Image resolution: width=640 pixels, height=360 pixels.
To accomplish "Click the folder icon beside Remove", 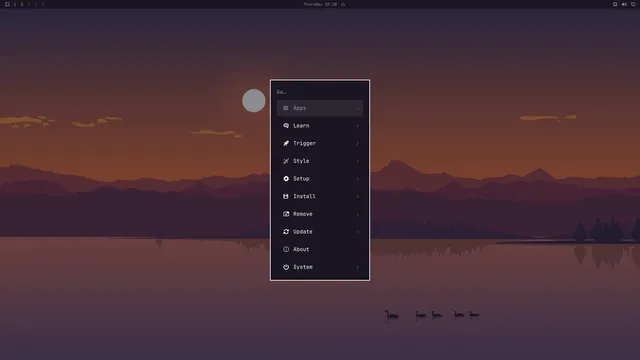I will (x=286, y=214).
